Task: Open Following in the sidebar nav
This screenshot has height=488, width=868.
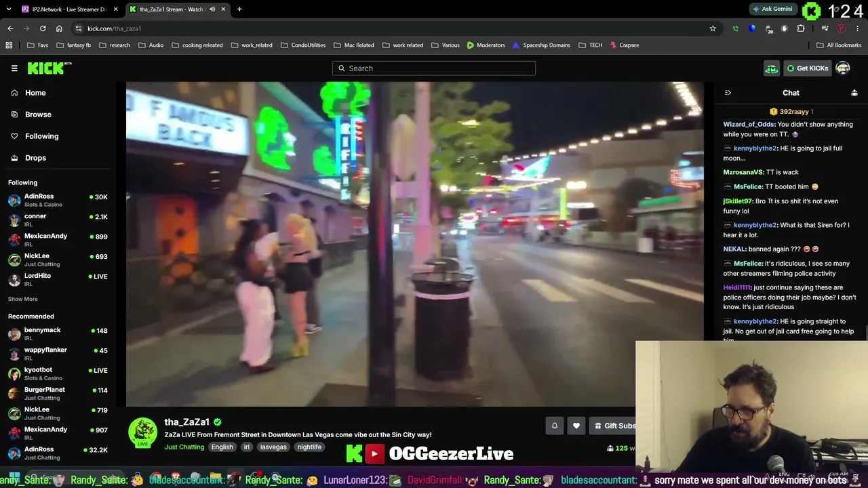Action: [41, 136]
